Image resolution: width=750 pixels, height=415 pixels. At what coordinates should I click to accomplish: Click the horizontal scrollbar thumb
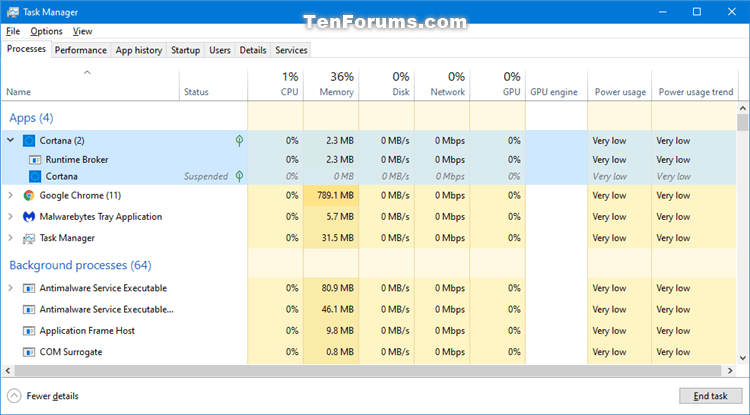click(x=367, y=371)
